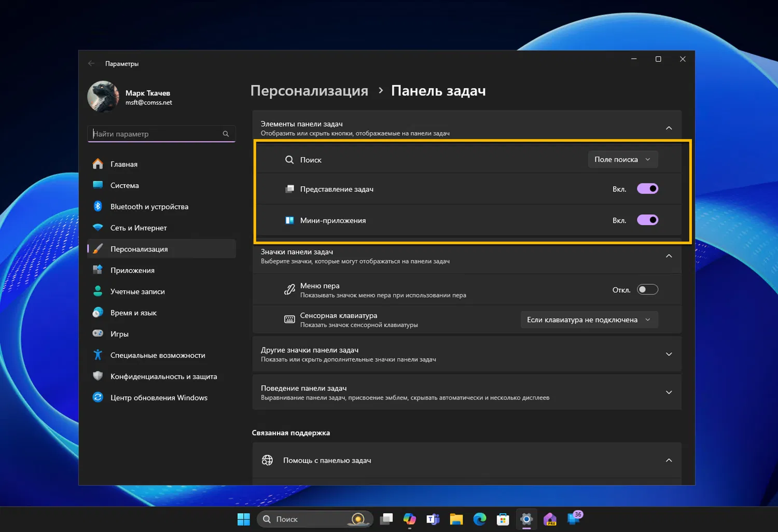Click Персонализация breadcrumb link
The width and height of the screenshot is (778, 532).
click(x=309, y=91)
